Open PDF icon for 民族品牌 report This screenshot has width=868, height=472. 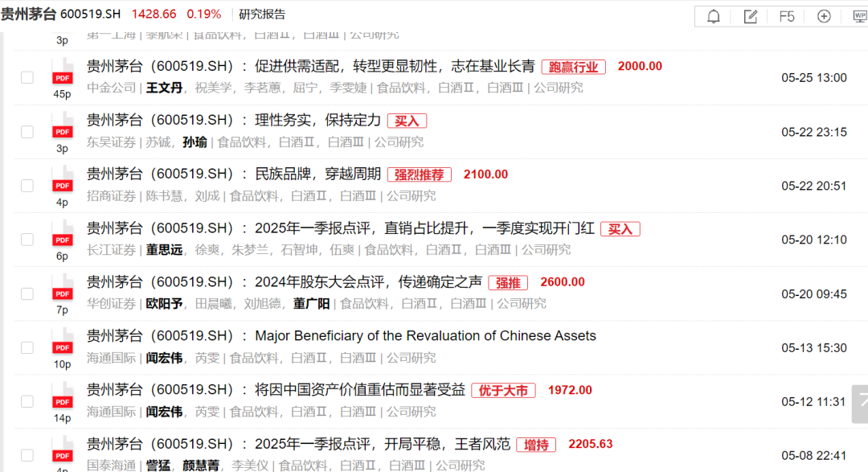click(63, 179)
